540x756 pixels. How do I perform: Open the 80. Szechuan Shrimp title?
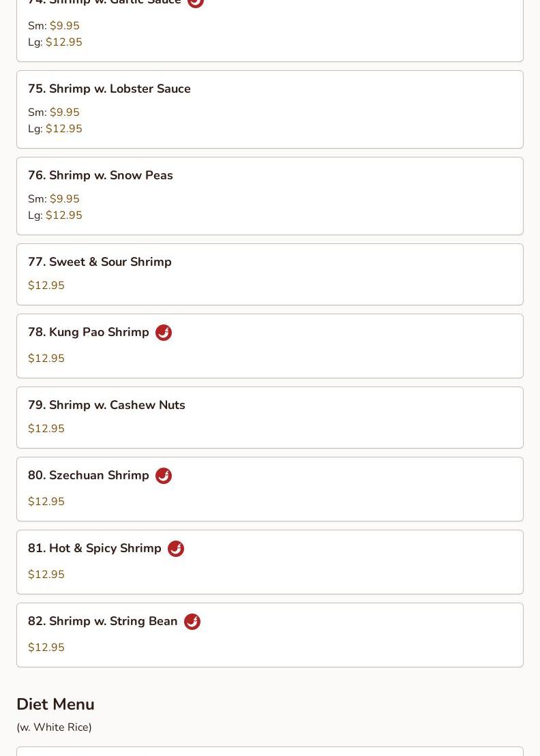(89, 475)
